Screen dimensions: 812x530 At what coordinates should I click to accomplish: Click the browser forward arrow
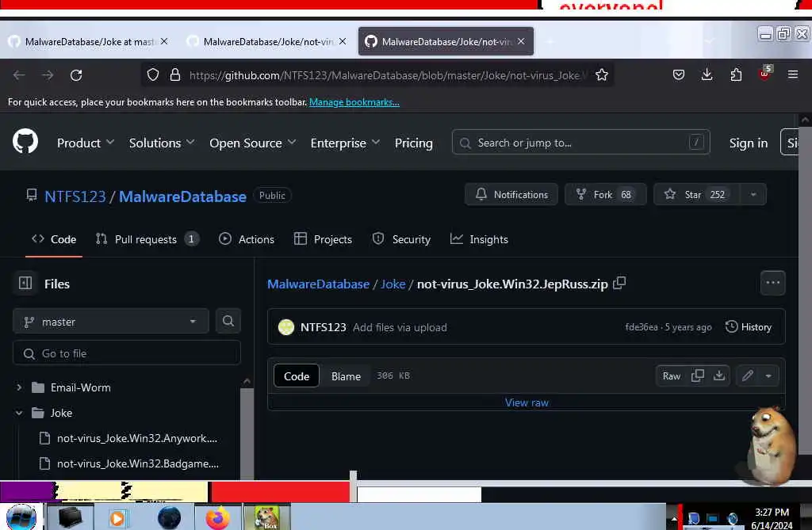pos(48,75)
